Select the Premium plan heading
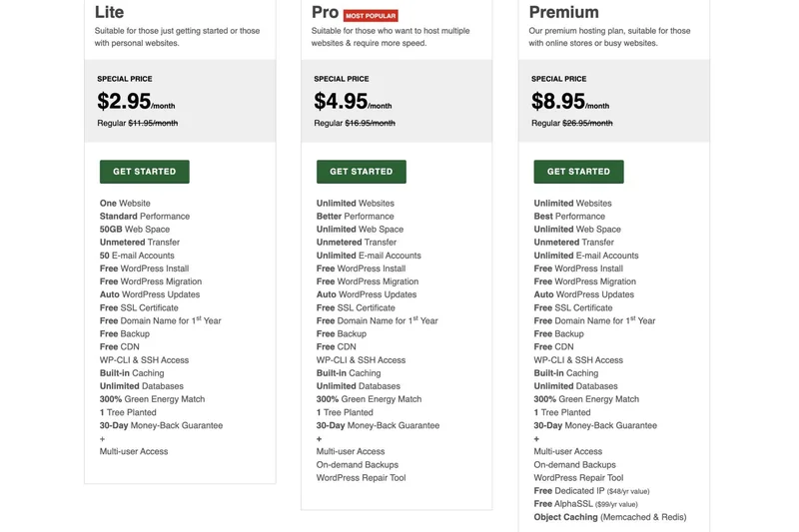This screenshot has height=532, width=799. [563, 13]
